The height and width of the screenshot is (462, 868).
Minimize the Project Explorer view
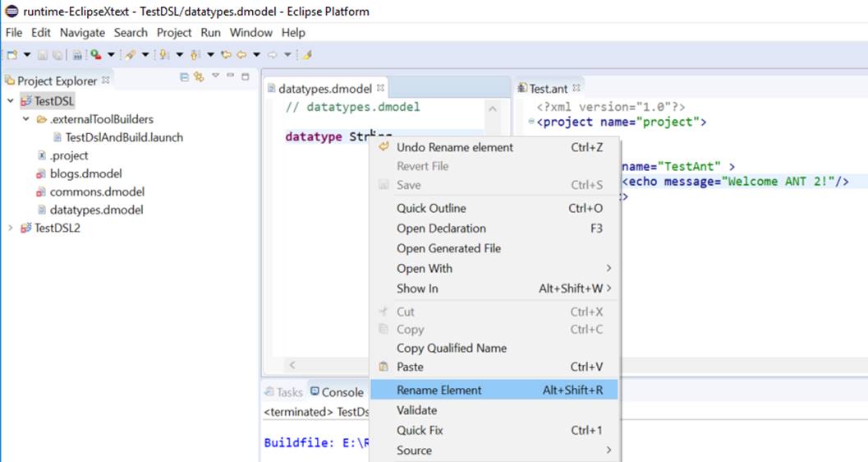coord(231,76)
